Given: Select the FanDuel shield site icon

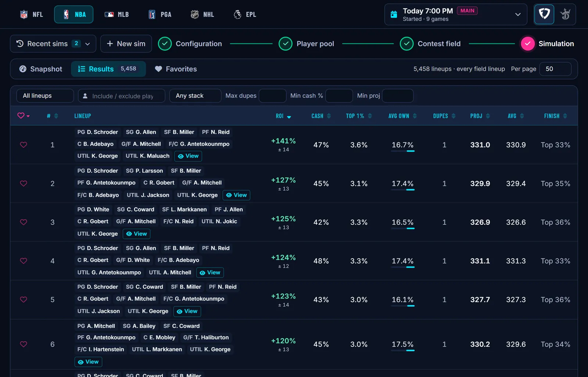Looking at the screenshot, I should [x=544, y=14].
